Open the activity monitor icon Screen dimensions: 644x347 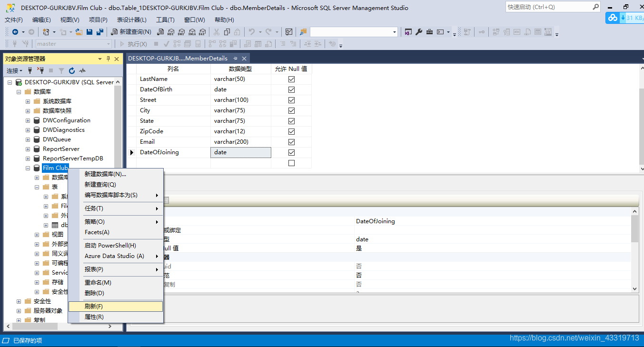289,32
